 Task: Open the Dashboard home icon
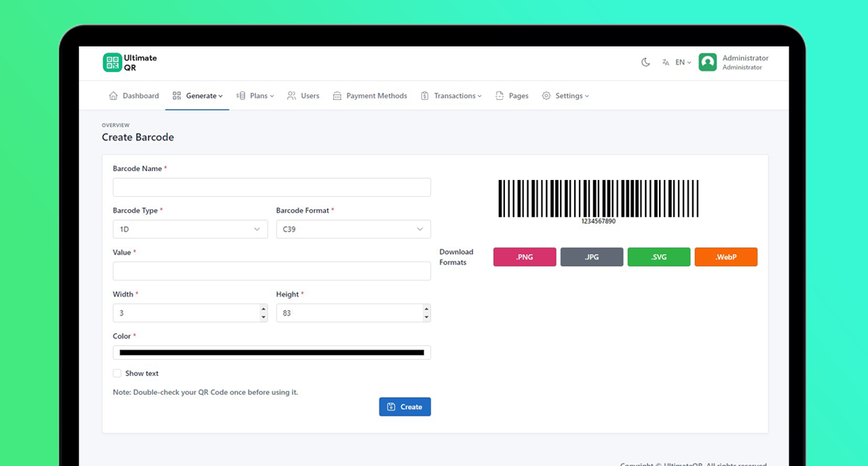(x=113, y=95)
